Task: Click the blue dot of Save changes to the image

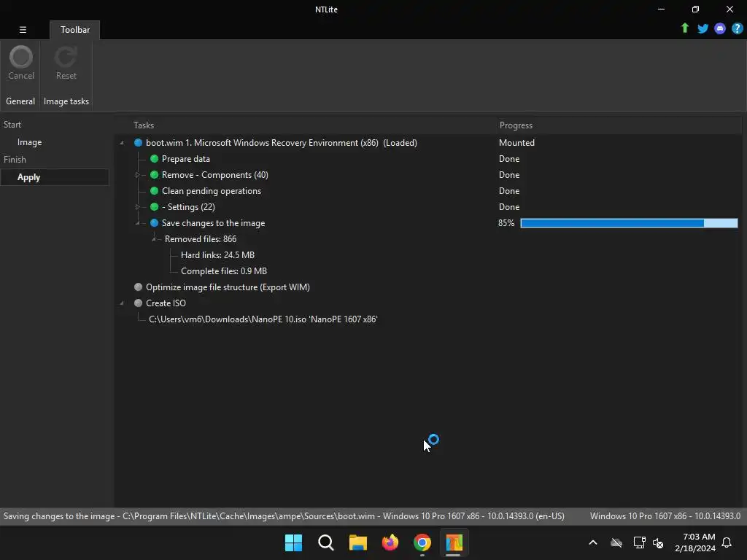Action: 154,223
